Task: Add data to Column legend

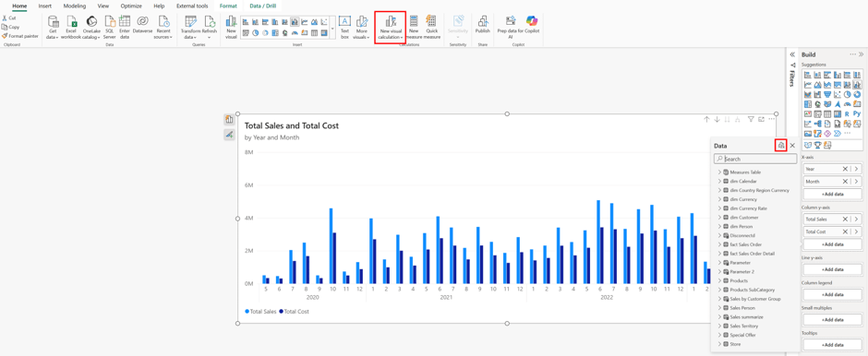Action: coord(833,294)
